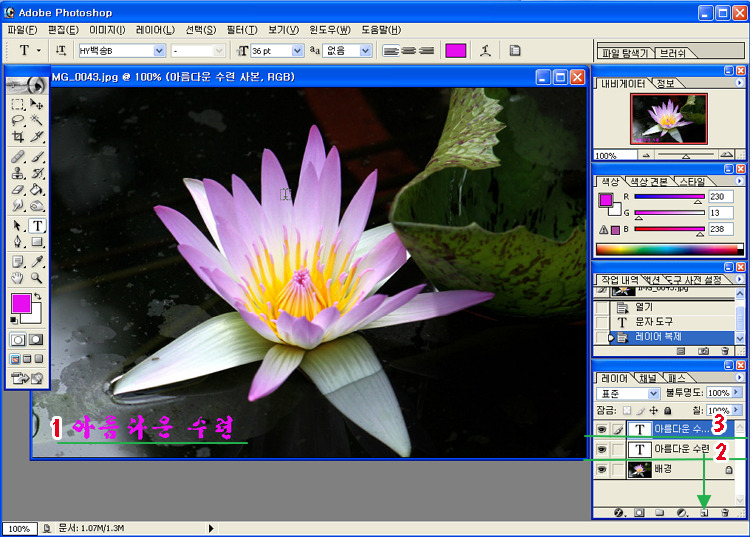
Task: Toggle visibility of top text layer
Action: pos(601,428)
